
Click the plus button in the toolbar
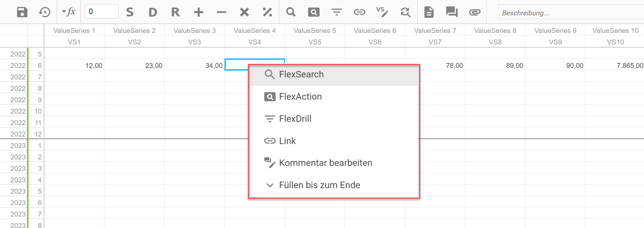[198, 12]
